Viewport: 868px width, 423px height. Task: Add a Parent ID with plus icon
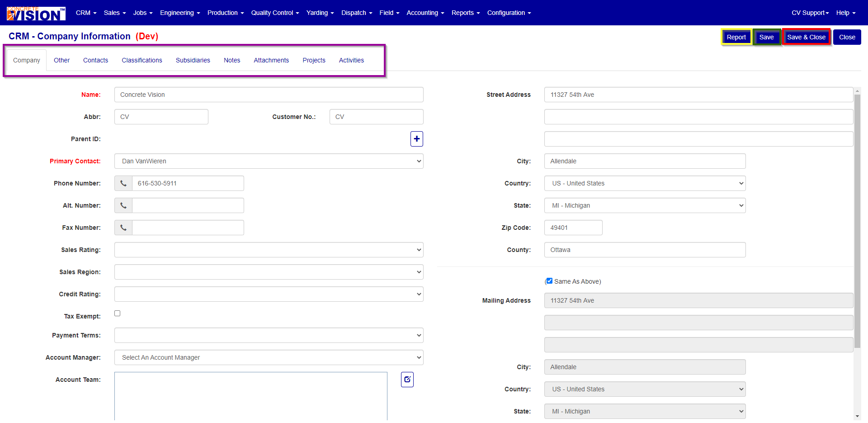coord(417,139)
